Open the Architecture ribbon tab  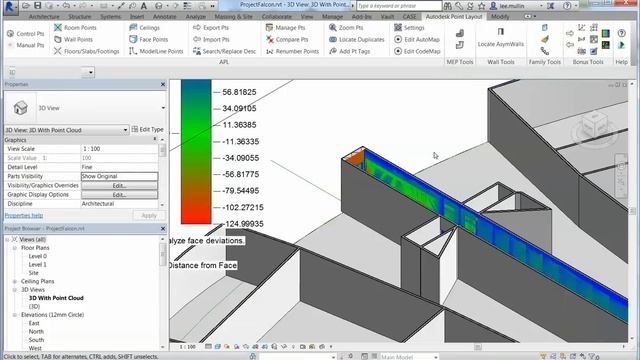[44, 17]
